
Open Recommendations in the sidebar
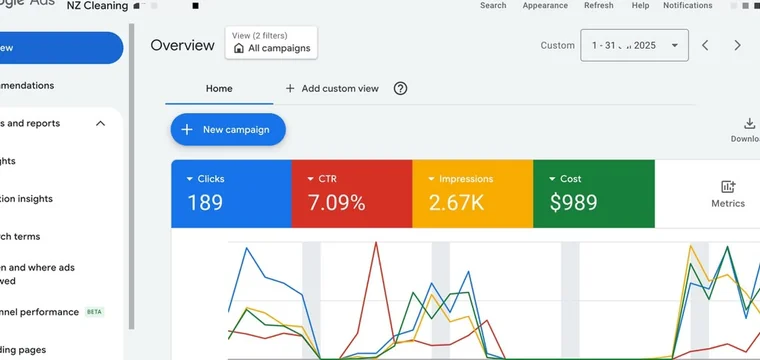[x=27, y=86]
